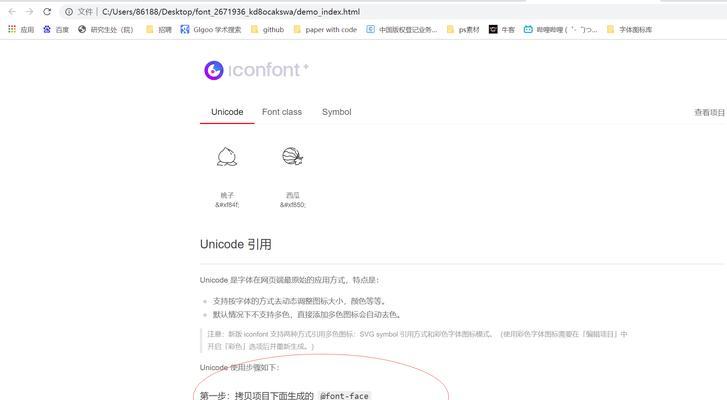Click the @font-face code snippet
The height and width of the screenshot is (400, 727).
pyautogui.click(x=344, y=396)
